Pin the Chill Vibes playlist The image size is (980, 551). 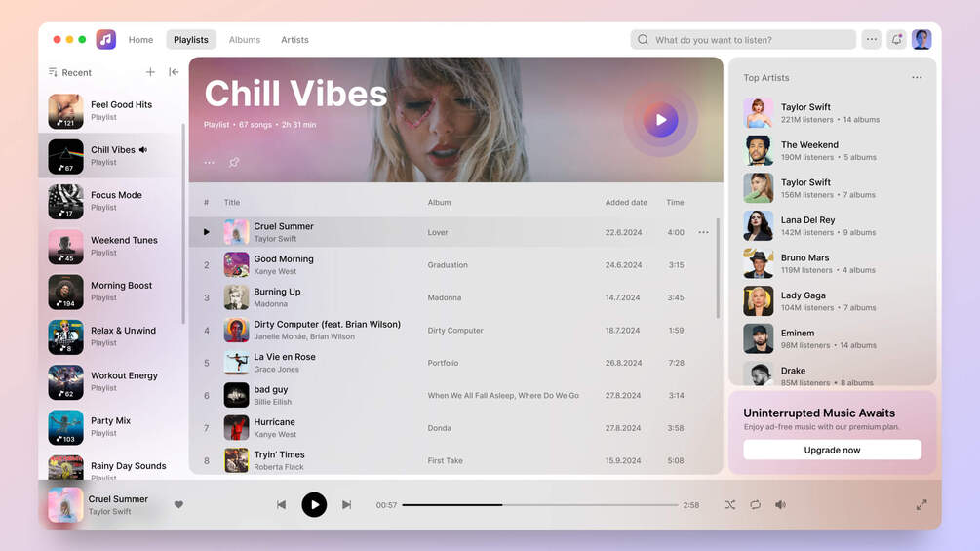234,163
